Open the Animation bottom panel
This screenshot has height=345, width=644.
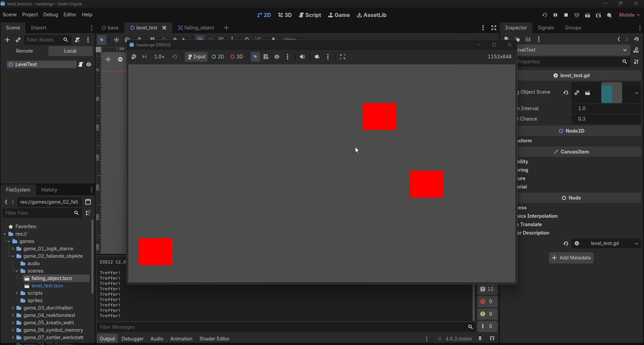[x=181, y=339]
